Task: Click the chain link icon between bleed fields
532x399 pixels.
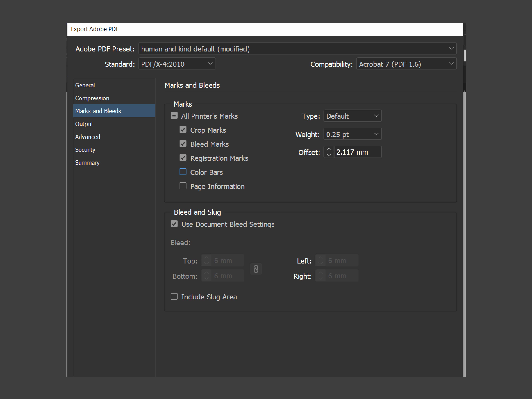Action: click(x=256, y=269)
